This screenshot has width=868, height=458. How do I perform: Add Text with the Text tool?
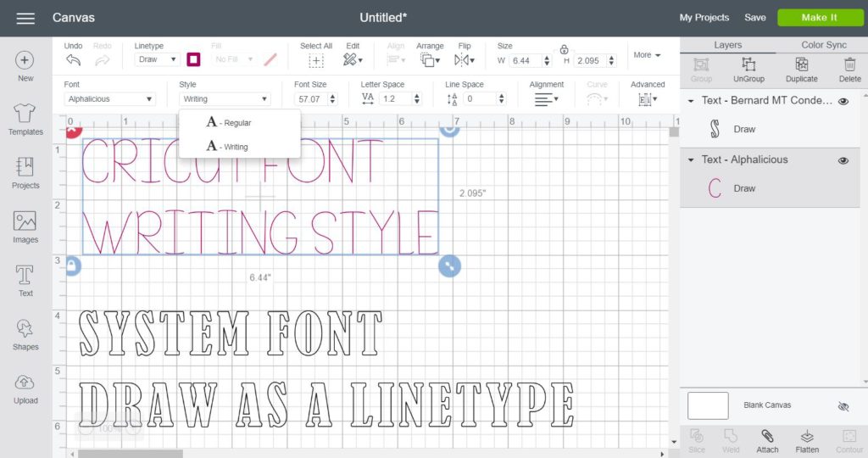25,281
